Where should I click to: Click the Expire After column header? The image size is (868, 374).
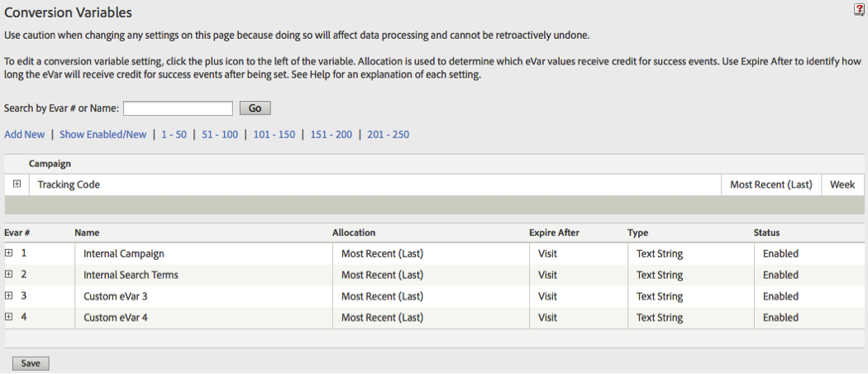554,233
